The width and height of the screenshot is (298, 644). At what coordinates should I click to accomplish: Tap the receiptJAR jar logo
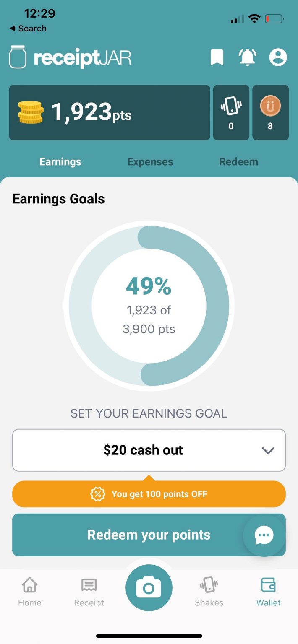[x=17, y=57]
